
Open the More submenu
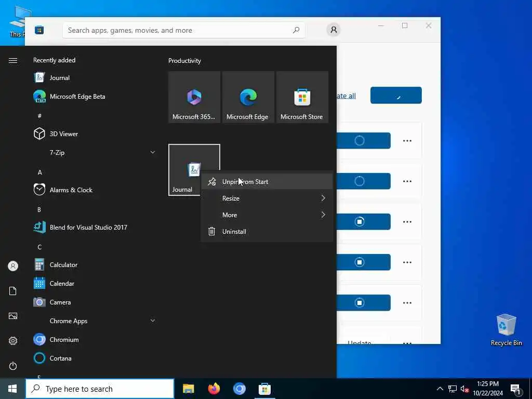(x=267, y=215)
